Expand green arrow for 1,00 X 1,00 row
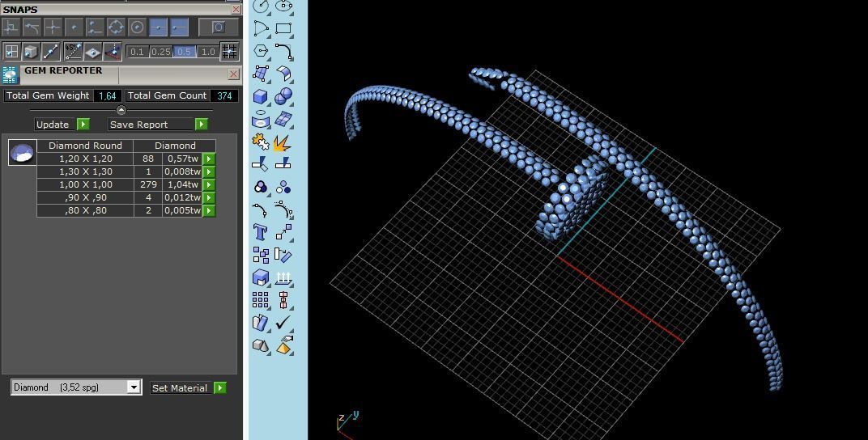Image resolution: width=868 pixels, height=440 pixels. [x=209, y=184]
